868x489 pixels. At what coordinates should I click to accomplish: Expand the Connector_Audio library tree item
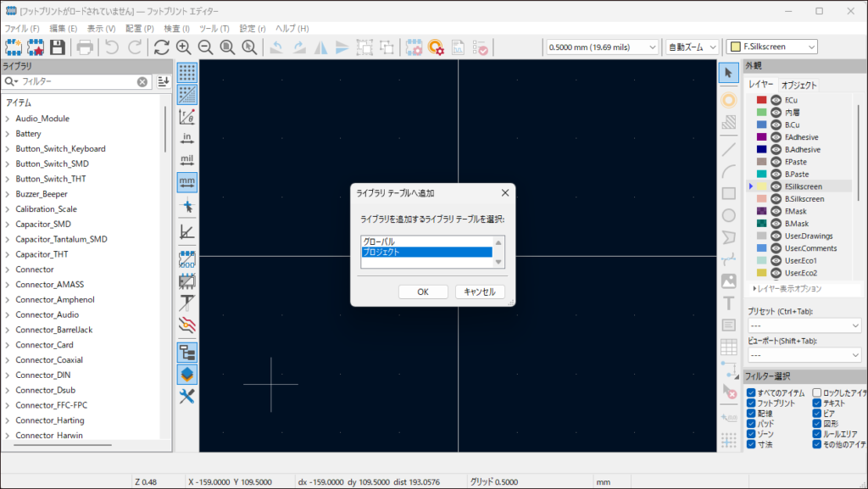[8, 314]
